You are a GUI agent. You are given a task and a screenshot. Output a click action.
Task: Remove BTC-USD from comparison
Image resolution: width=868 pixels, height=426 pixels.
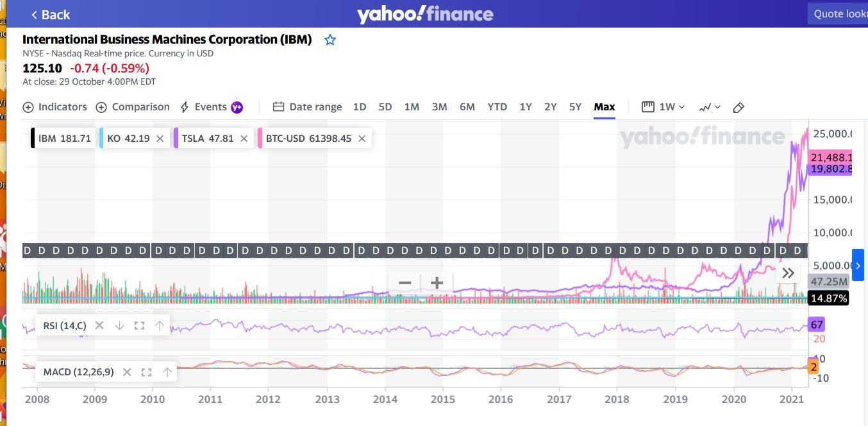(362, 139)
